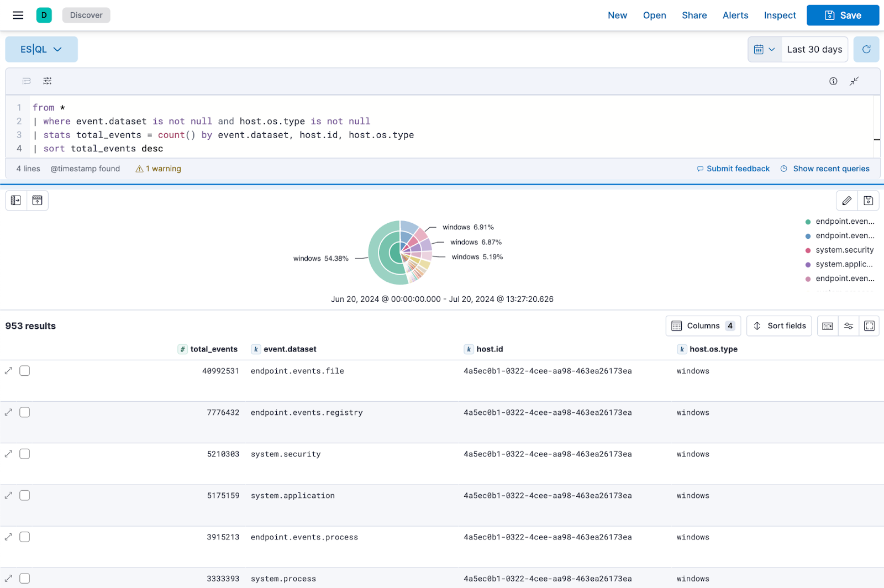The width and height of the screenshot is (884, 588).
Task: Save visualization to library icon
Action: click(869, 201)
